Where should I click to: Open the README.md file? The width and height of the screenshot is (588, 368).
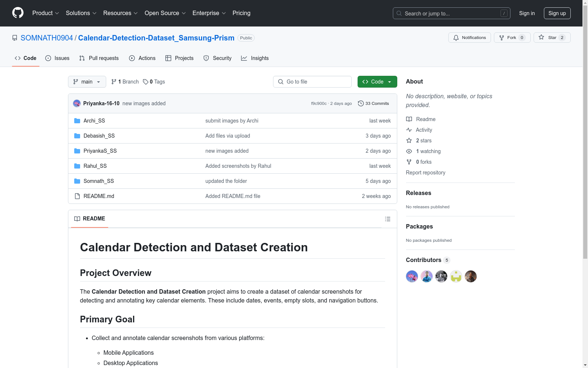[98, 196]
